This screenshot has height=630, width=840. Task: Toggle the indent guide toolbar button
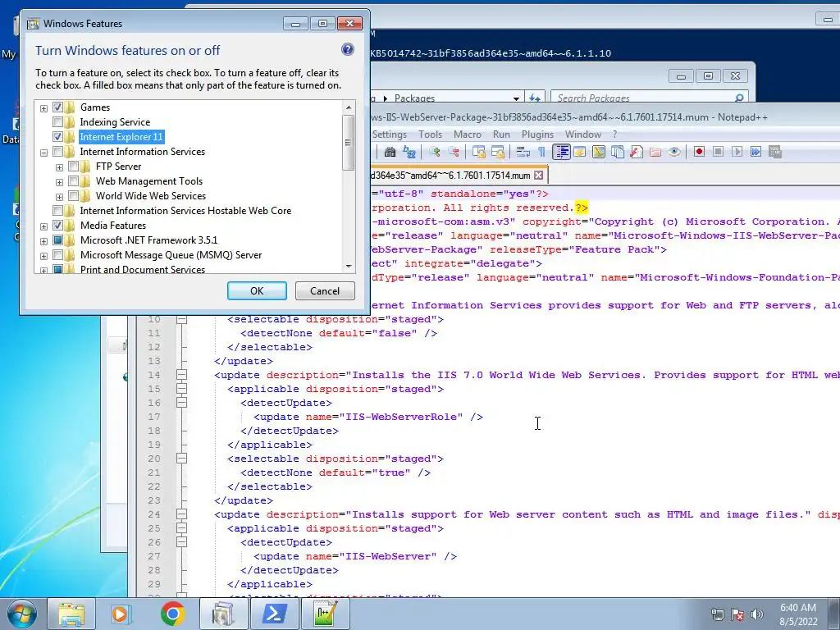[561, 152]
